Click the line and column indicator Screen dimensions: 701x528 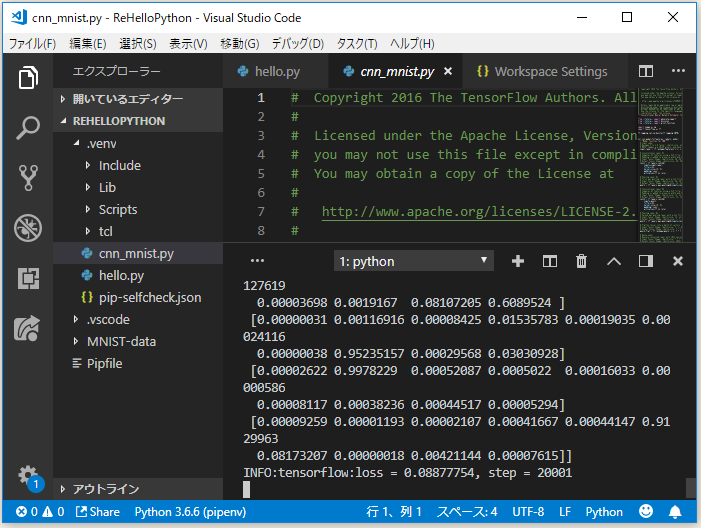coord(394,512)
